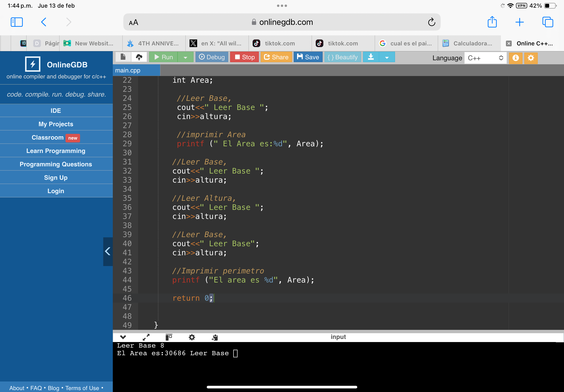This screenshot has width=564, height=392.
Task: Click the New File icon in toolbar
Action: coord(123,57)
